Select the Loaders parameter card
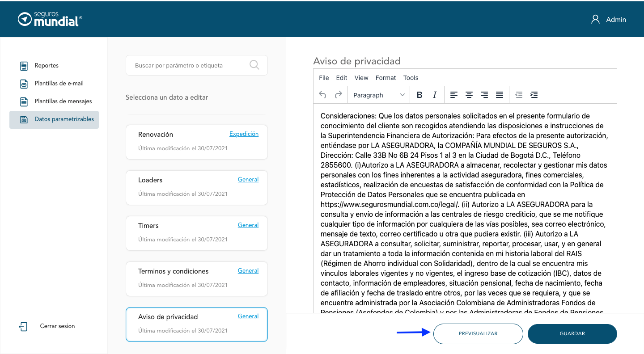 197,187
